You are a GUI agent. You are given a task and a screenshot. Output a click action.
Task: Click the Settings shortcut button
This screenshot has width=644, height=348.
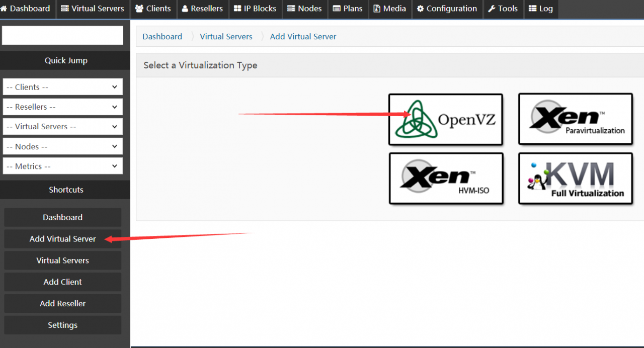point(63,325)
